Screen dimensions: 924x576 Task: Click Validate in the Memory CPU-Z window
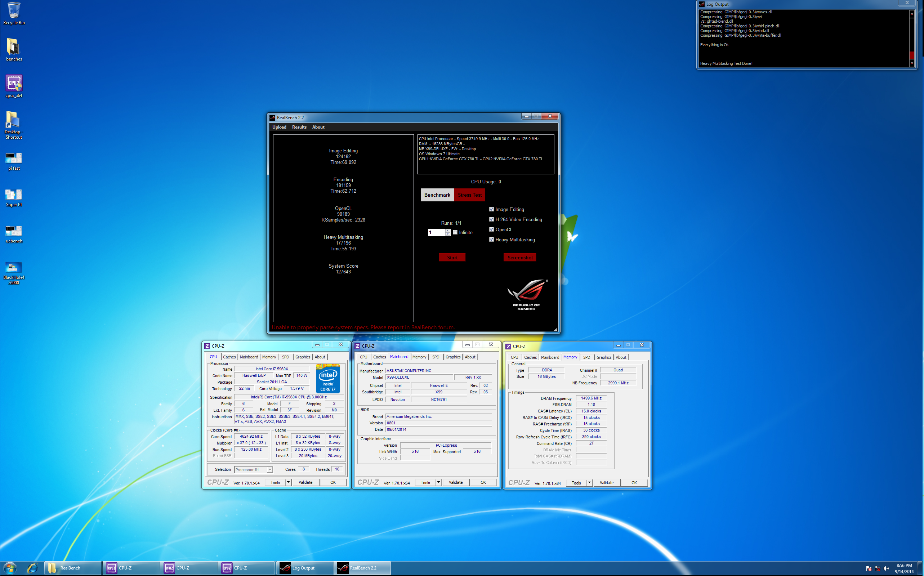(x=607, y=483)
